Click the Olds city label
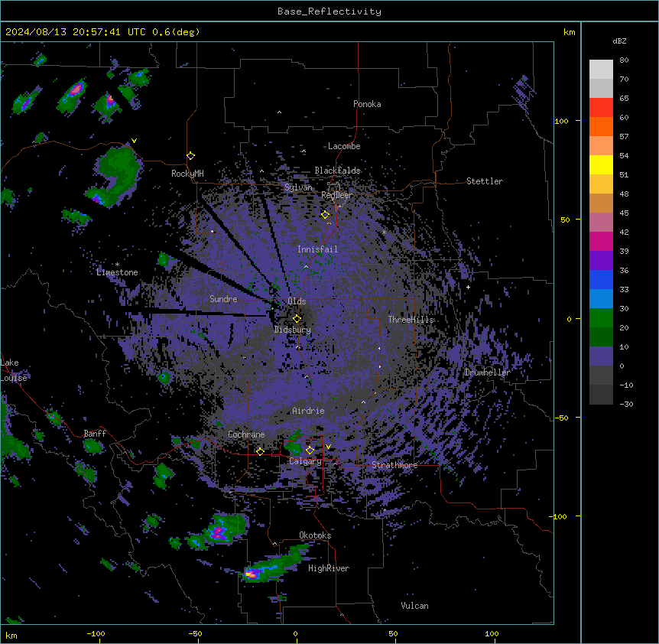The height and width of the screenshot is (644, 659). (x=297, y=301)
